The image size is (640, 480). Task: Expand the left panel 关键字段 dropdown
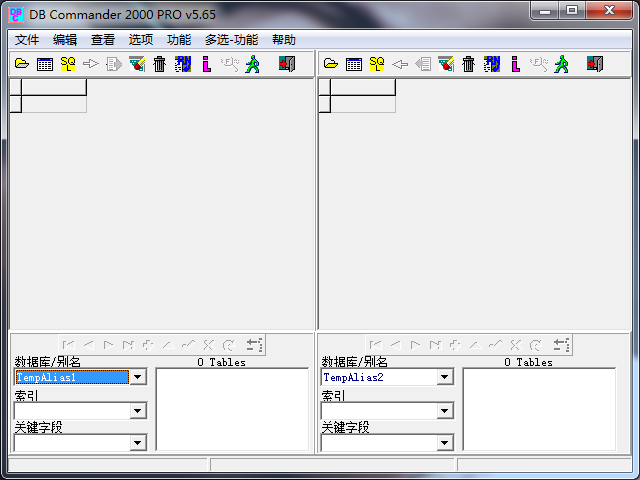click(138, 442)
